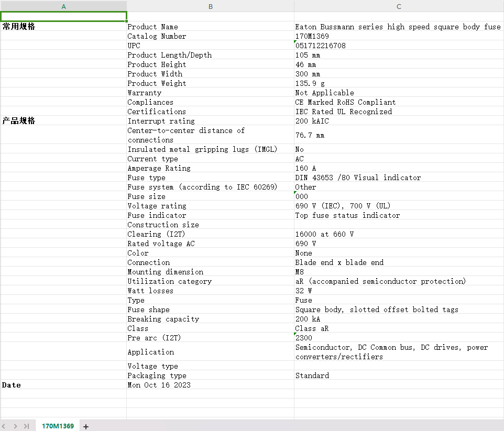
Task: Select Product Length/Depth cell
Action: (210, 55)
